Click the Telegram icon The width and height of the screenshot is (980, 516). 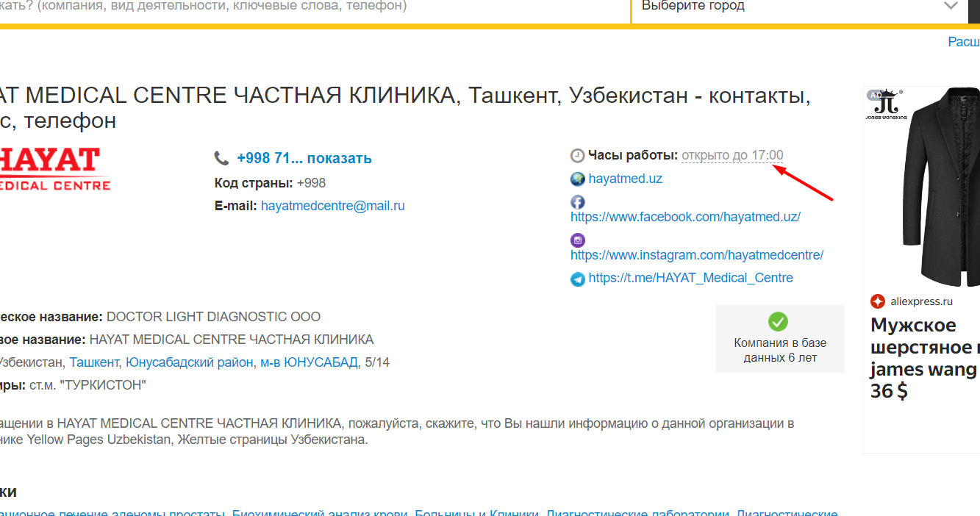578,279
